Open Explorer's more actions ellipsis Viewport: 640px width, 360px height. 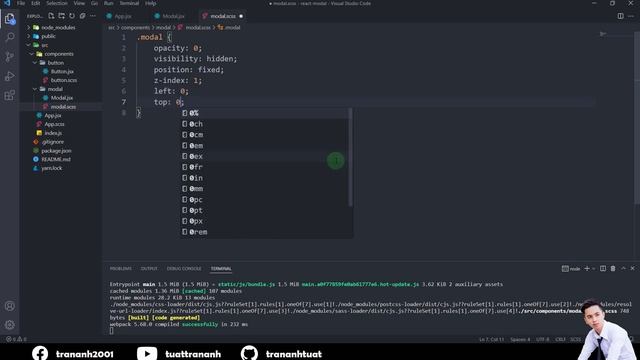tap(93, 16)
